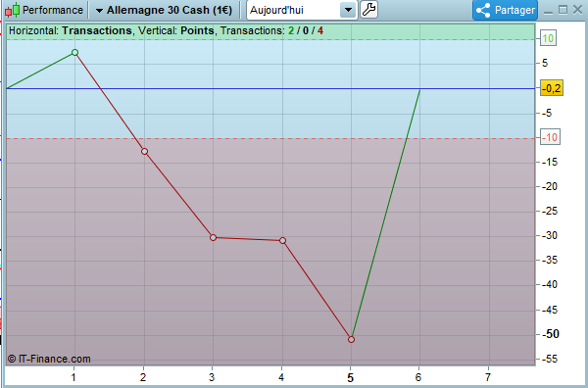Click the 7 on the horizontal axis

click(487, 377)
